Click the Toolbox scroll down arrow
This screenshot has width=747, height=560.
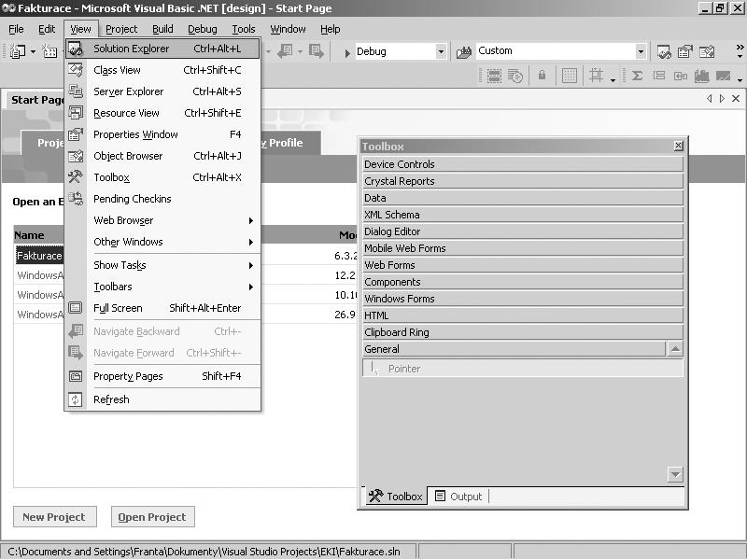[675, 474]
